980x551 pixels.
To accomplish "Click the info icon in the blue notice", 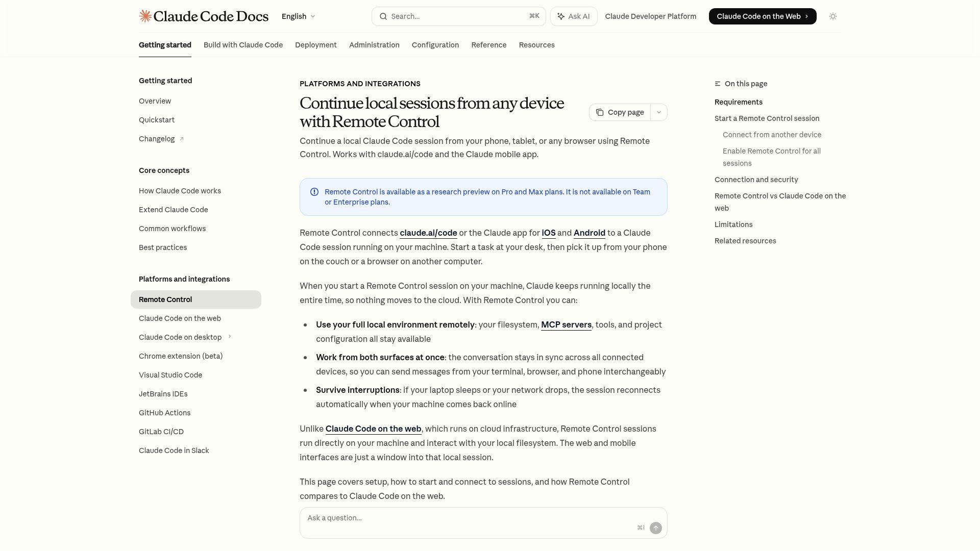I will (314, 192).
